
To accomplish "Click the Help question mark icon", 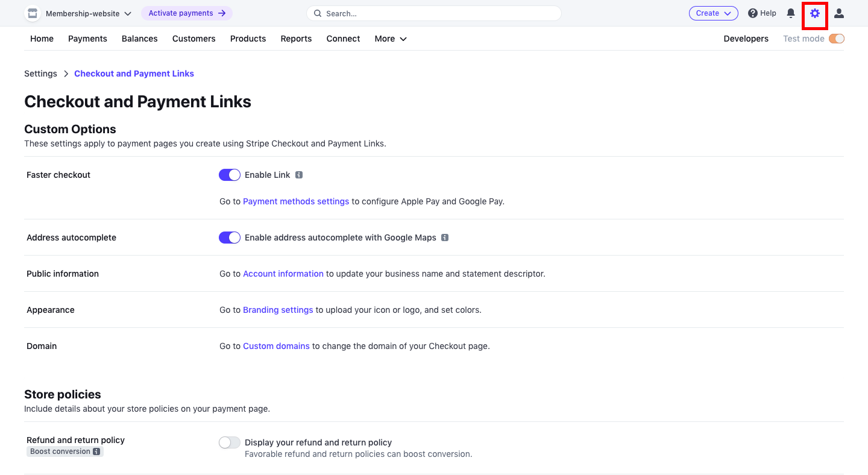I will click(752, 13).
